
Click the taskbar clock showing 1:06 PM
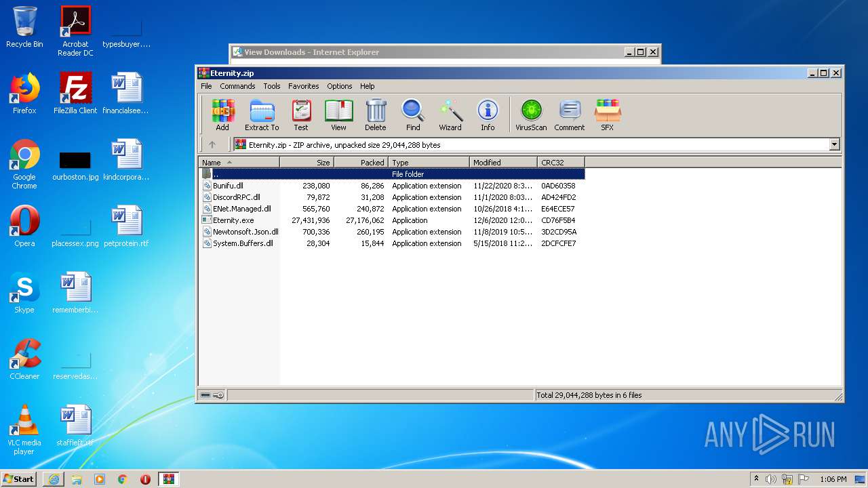click(x=833, y=479)
